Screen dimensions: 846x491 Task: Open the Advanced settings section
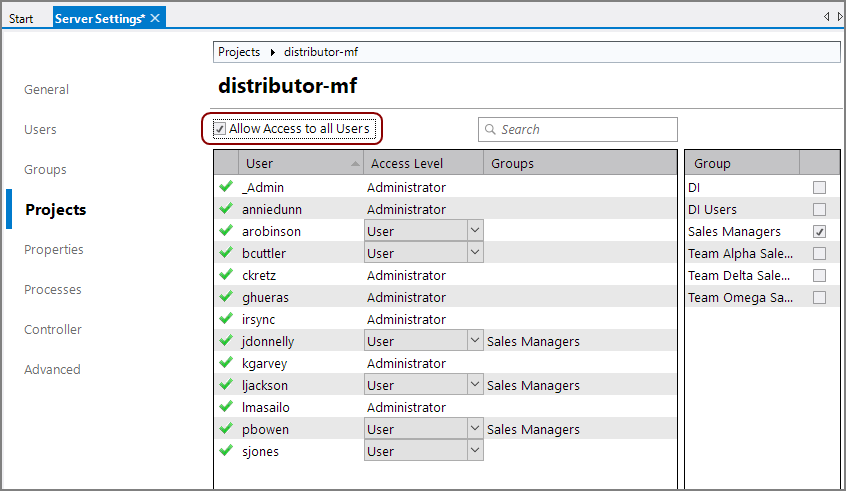tap(52, 369)
